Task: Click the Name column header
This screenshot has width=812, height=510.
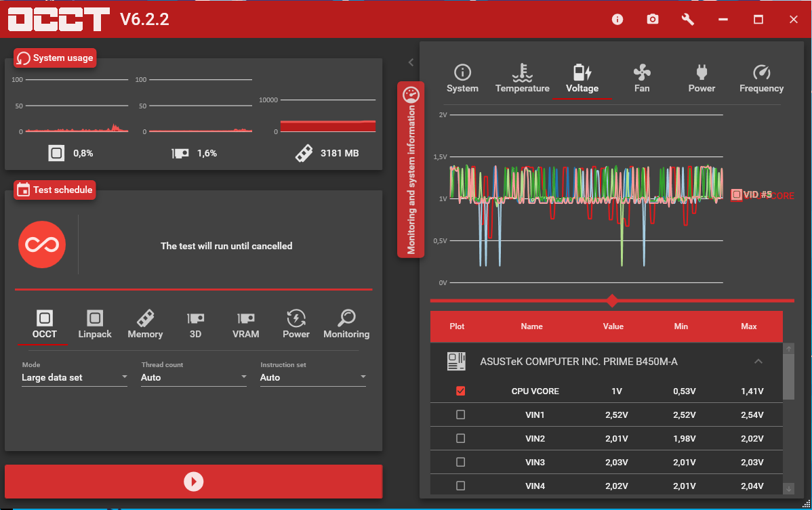Action: tap(532, 326)
